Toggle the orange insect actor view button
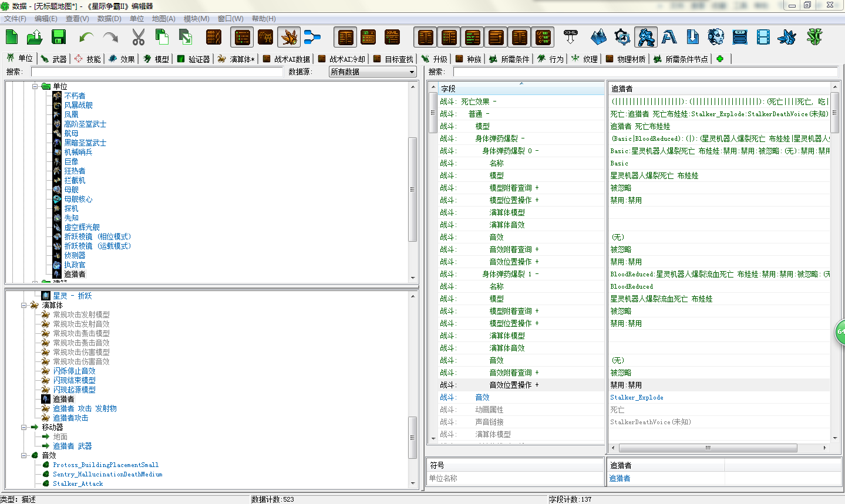The width and height of the screenshot is (845, 504). pos(289,38)
